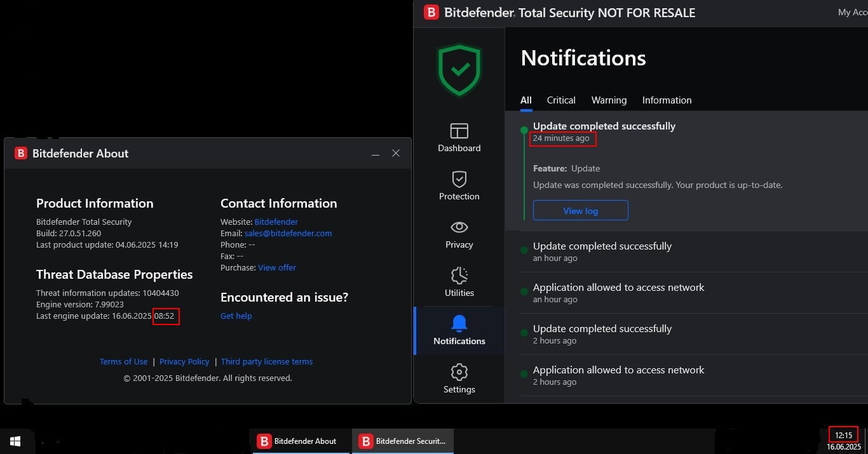Open the Utilities icon in sidebar
The height and width of the screenshot is (454, 868).
[x=459, y=275]
